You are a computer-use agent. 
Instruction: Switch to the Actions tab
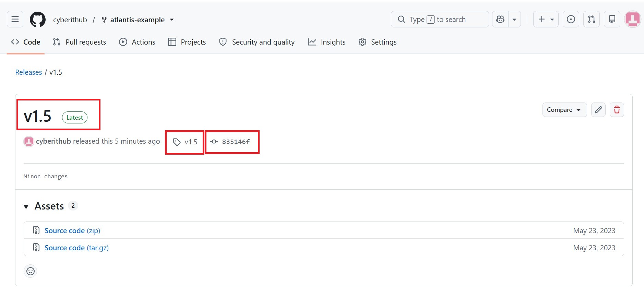(137, 42)
